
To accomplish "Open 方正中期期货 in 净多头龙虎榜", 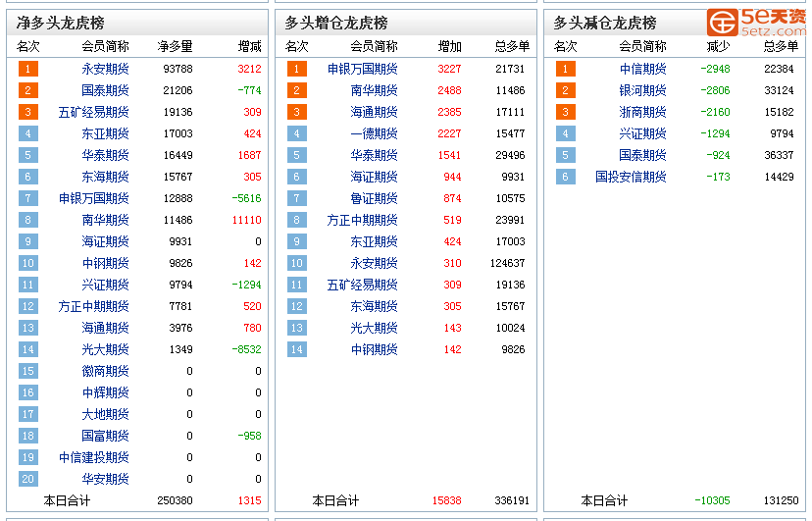I will point(94,306).
